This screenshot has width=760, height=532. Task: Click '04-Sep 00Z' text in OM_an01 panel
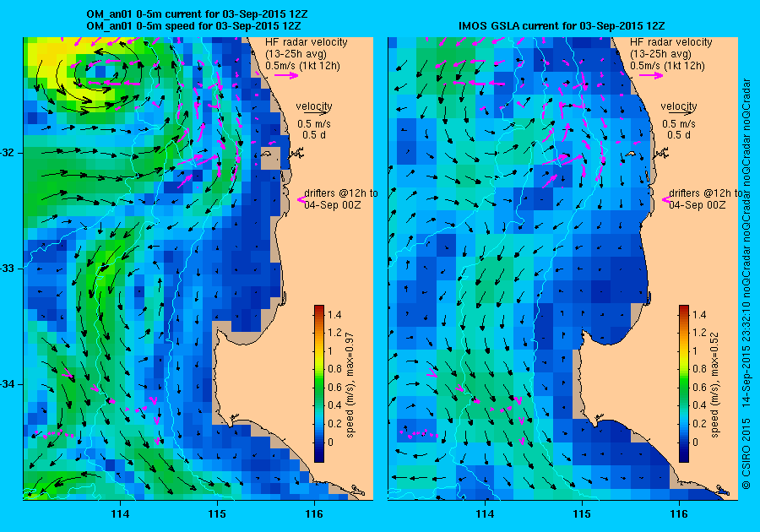click(x=333, y=205)
